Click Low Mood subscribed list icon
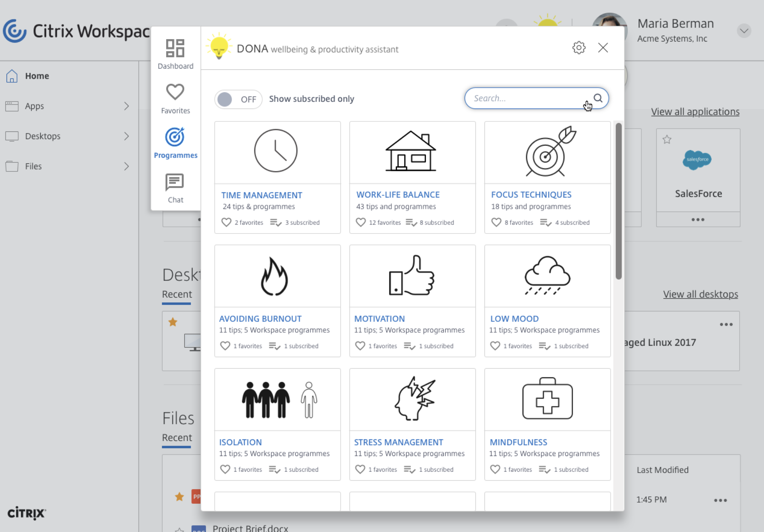The image size is (764, 532). coord(545,346)
